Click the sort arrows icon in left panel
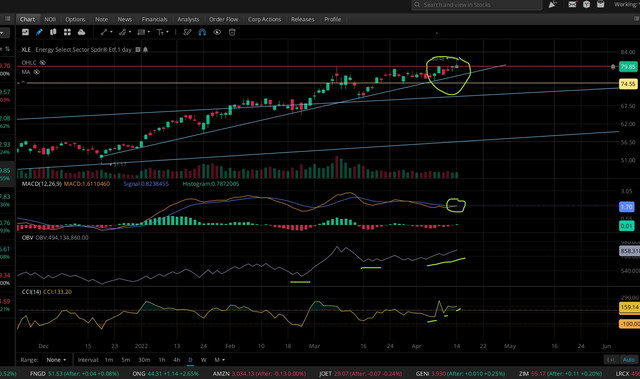 7,49
